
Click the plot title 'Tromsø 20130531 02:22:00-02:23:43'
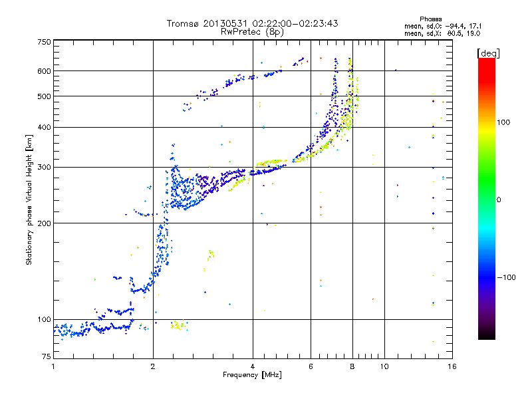[x=253, y=23]
